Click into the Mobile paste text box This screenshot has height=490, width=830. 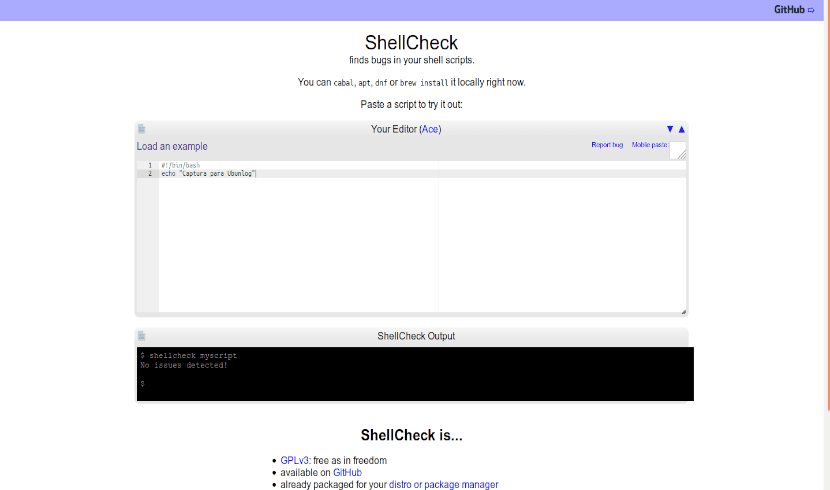point(678,150)
